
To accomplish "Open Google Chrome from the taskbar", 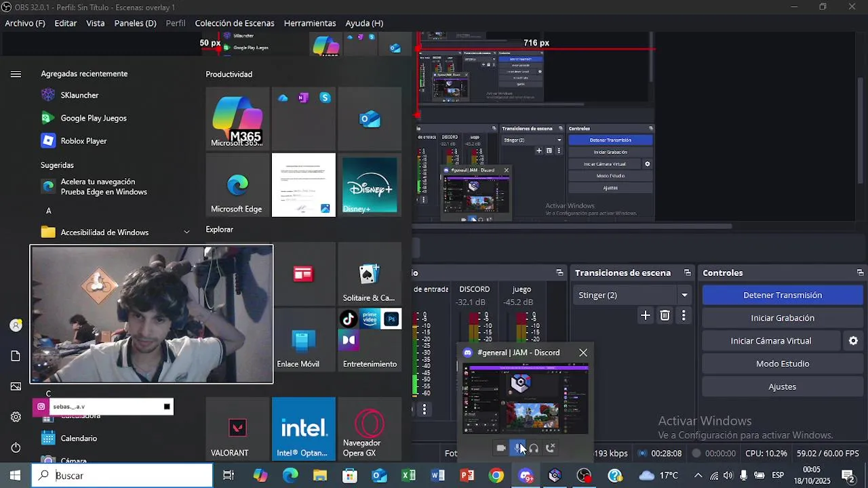I will point(496,476).
